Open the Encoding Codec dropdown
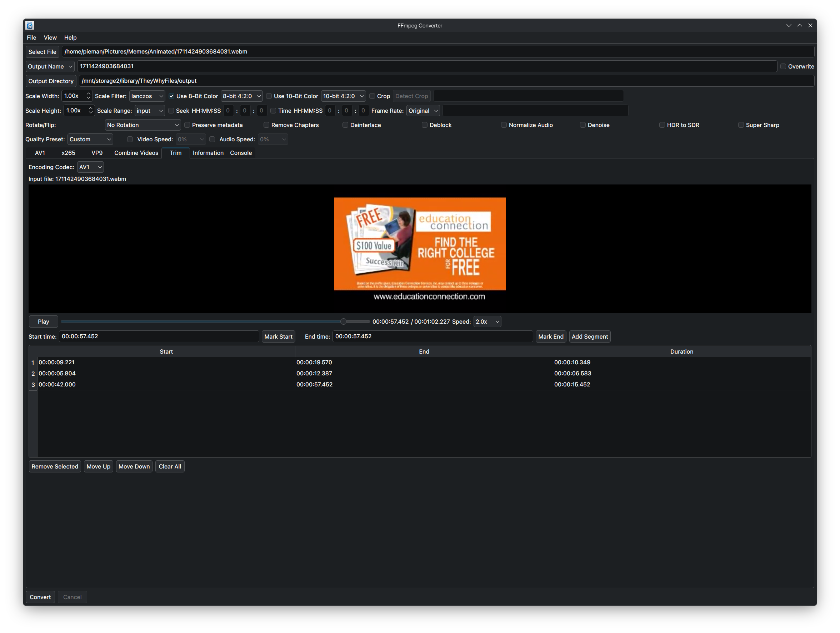840x633 pixels. tap(90, 167)
